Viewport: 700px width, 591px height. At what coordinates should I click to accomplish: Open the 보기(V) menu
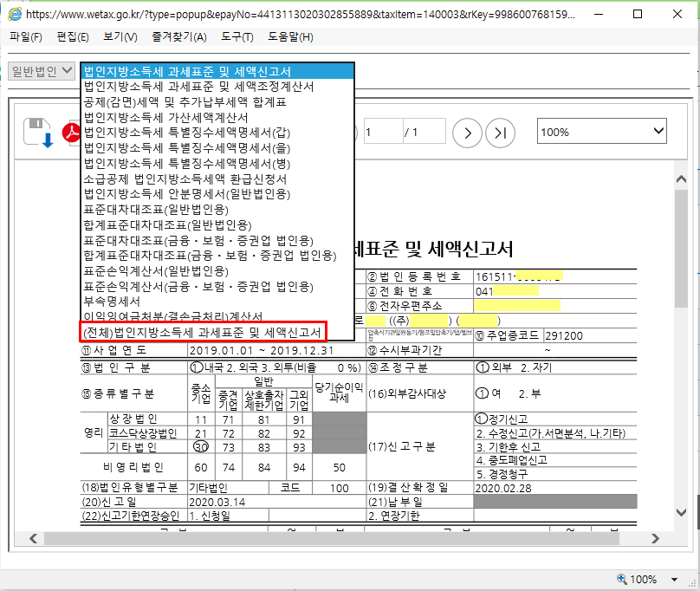(120, 36)
